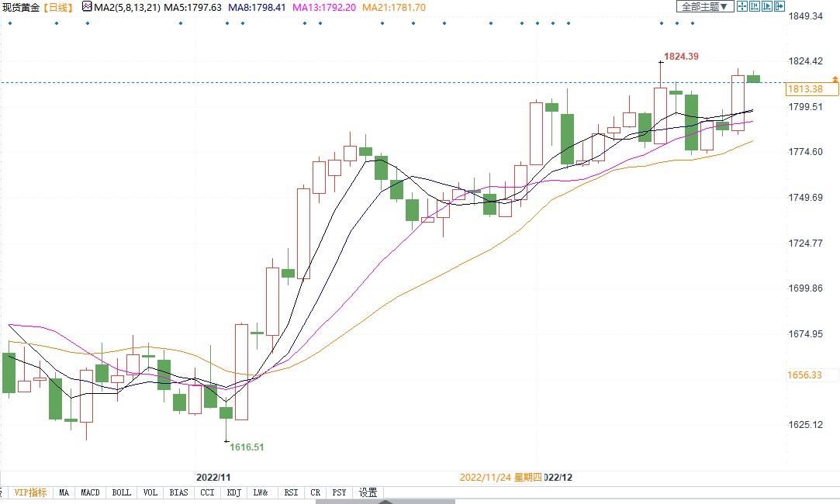
Task: Switch to the RSI indicator tab
Action: [x=291, y=492]
